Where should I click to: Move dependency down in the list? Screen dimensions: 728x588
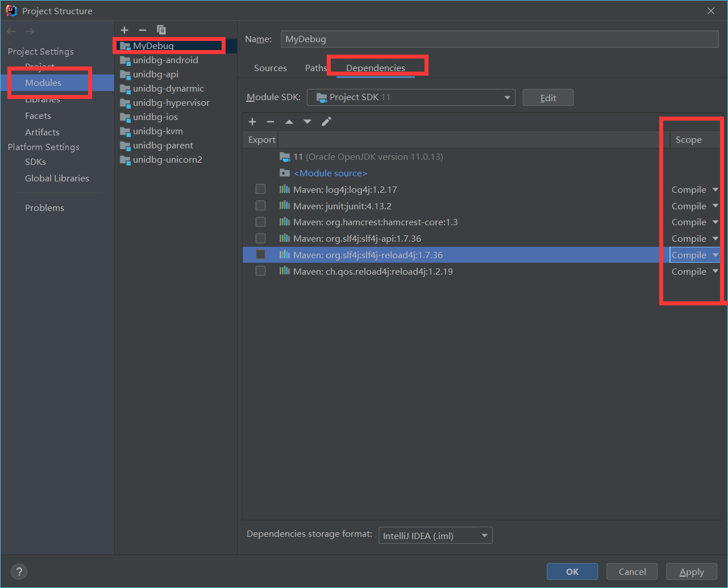pyautogui.click(x=307, y=122)
